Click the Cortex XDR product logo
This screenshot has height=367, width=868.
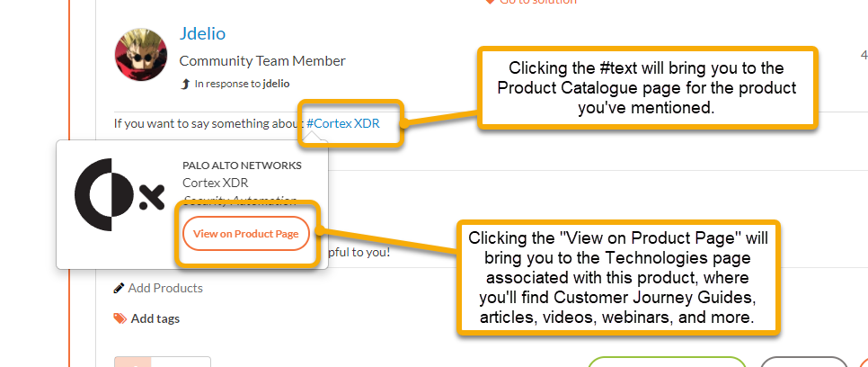tap(120, 195)
